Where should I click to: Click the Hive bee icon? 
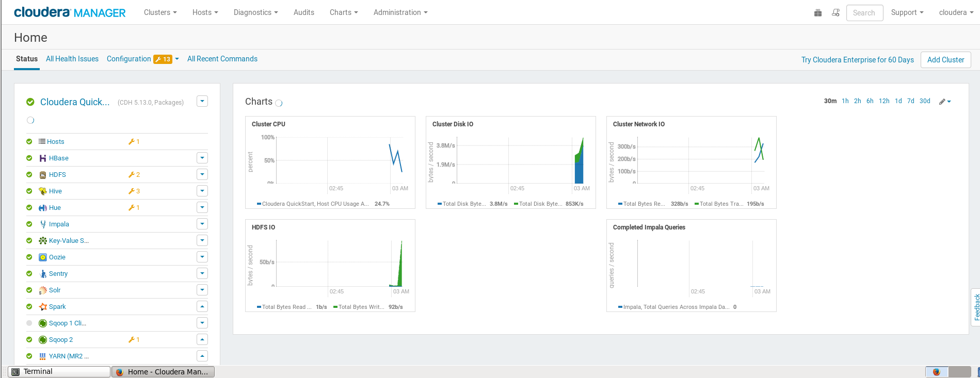pos(43,191)
